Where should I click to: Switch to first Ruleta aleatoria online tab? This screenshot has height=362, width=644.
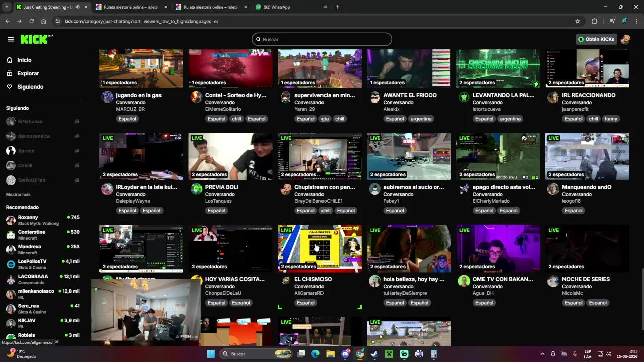(130, 7)
